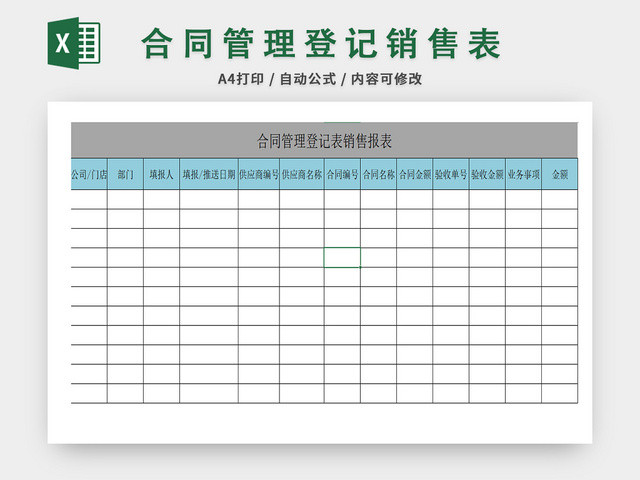The width and height of the screenshot is (640, 480).
Task: Click the 供应商编号 column header
Action: [x=259, y=174]
